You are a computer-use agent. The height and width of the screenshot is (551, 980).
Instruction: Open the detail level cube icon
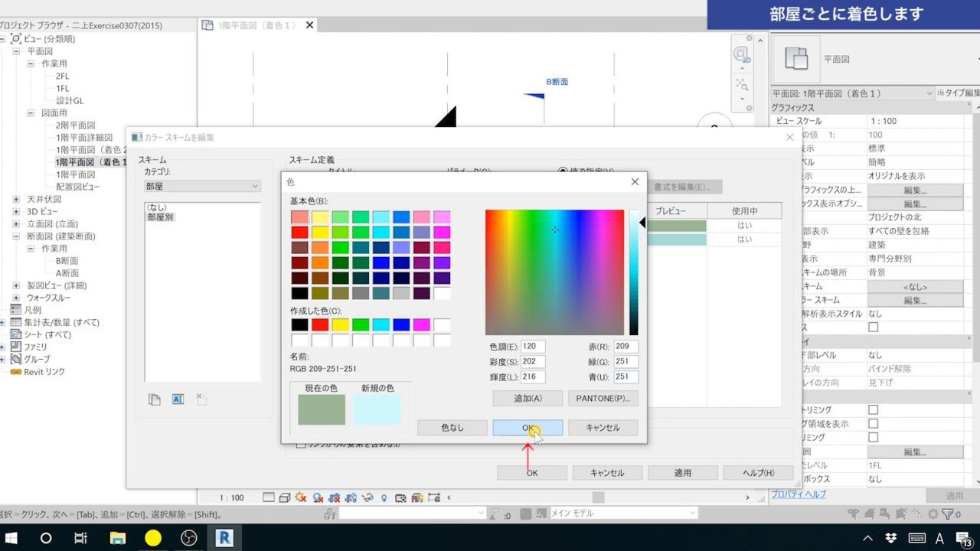click(x=286, y=497)
